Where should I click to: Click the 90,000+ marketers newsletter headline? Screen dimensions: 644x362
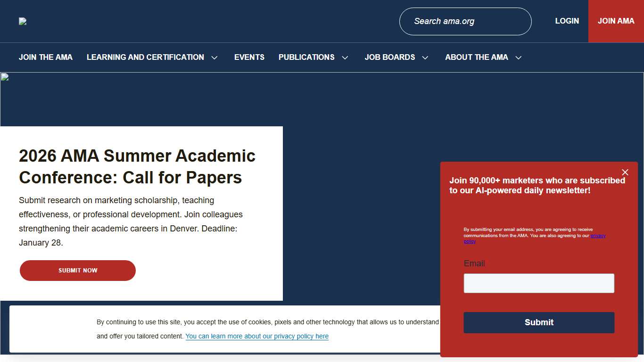coord(537,185)
